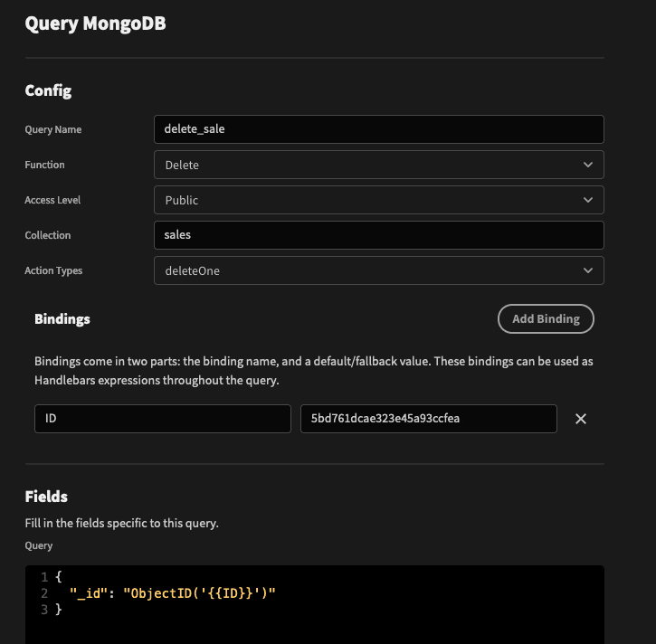Click the Query MongoDB heading

point(95,24)
